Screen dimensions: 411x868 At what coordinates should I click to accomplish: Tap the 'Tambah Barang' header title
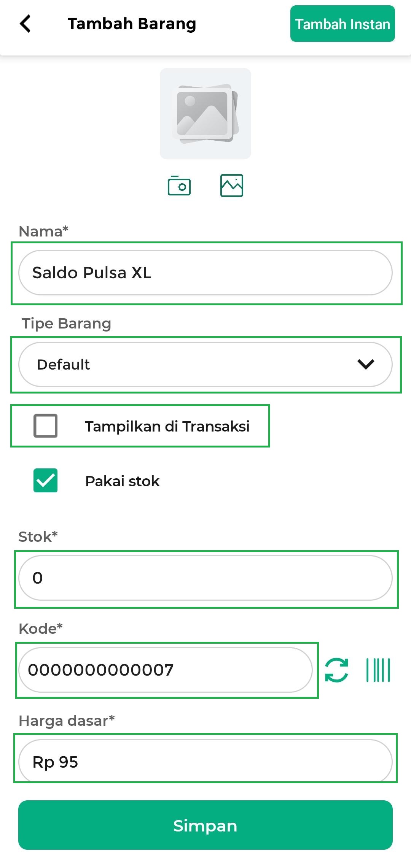click(x=132, y=24)
